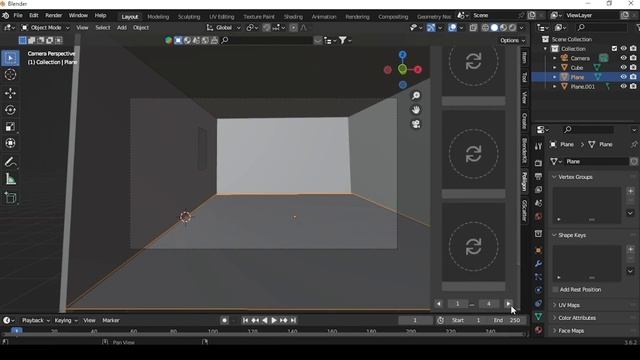Screen dimensions: 640x360
Task: Hide Plane.001 in viewport
Action: click(x=623, y=86)
